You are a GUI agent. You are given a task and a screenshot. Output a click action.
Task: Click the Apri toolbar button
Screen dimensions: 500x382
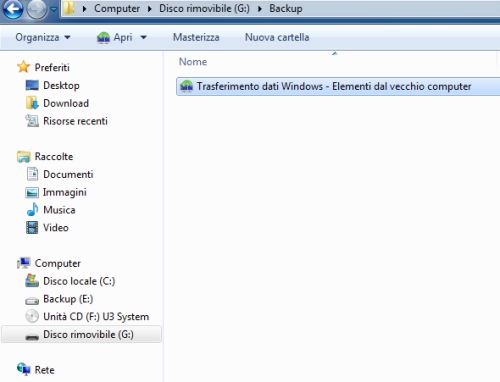point(123,37)
